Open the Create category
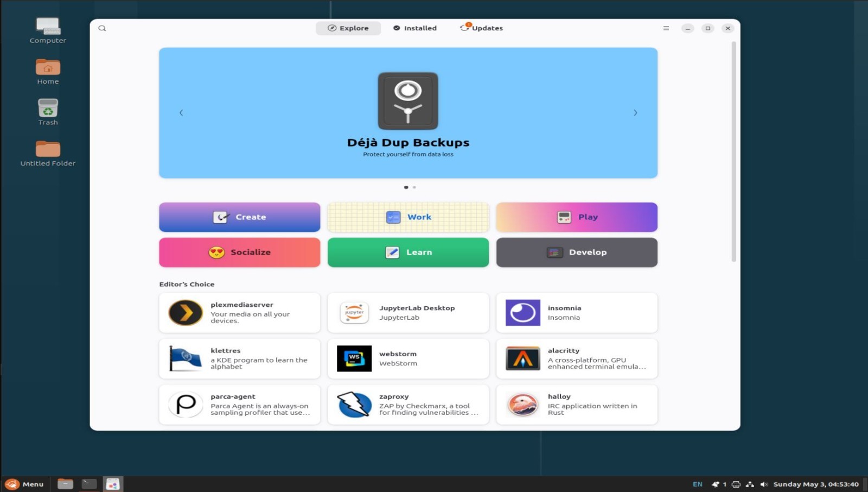This screenshot has height=492, width=868. tap(240, 217)
